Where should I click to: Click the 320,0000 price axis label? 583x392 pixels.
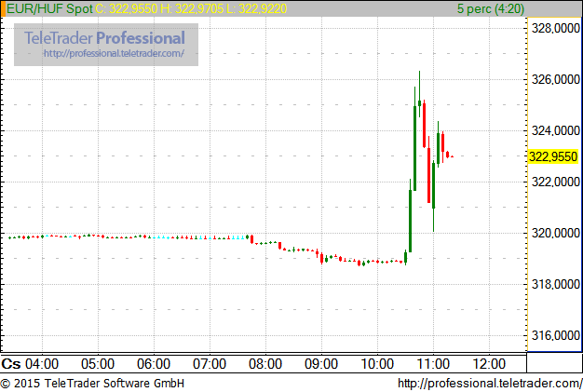coord(555,234)
